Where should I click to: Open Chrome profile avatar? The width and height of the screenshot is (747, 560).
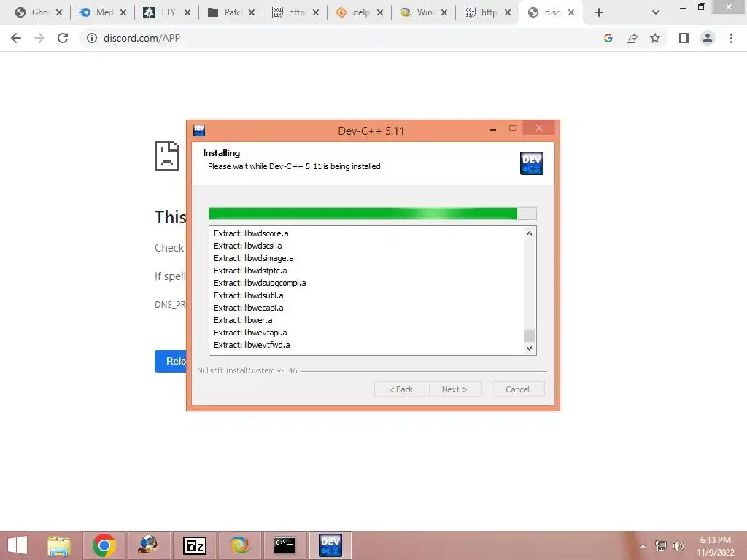tap(708, 38)
